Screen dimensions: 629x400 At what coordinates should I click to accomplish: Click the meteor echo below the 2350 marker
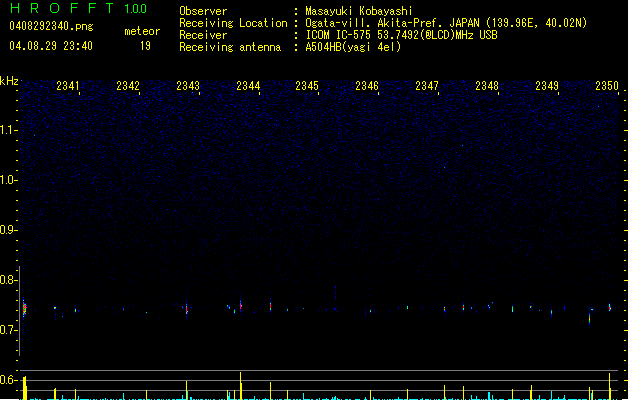click(x=610, y=307)
